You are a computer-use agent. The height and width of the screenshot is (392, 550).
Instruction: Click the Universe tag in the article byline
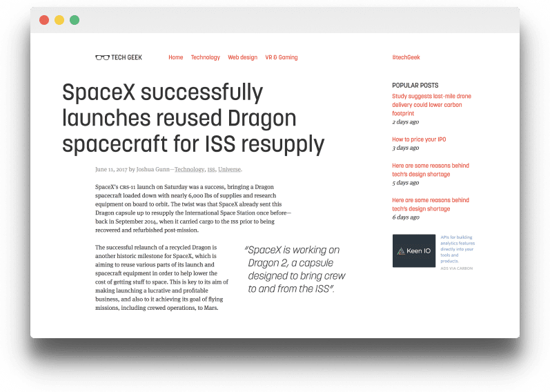(x=229, y=170)
